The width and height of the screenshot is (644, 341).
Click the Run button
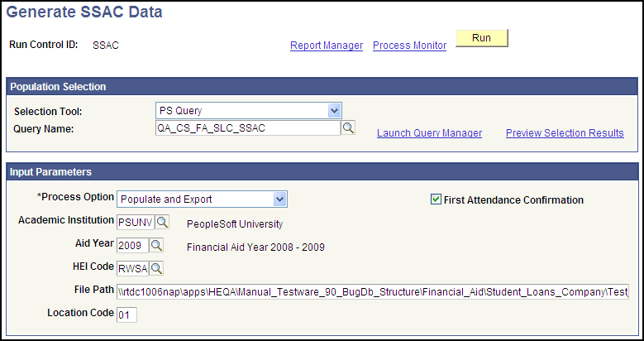point(481,38)
